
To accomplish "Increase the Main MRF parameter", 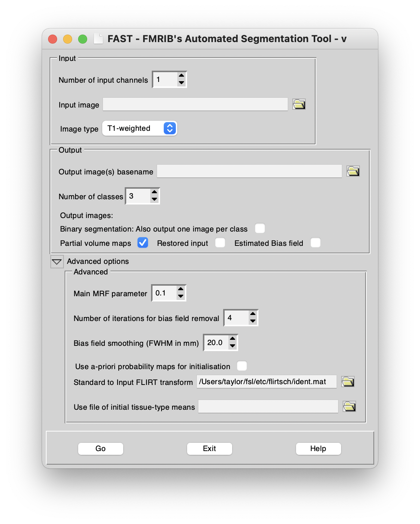I will [180, 289].
